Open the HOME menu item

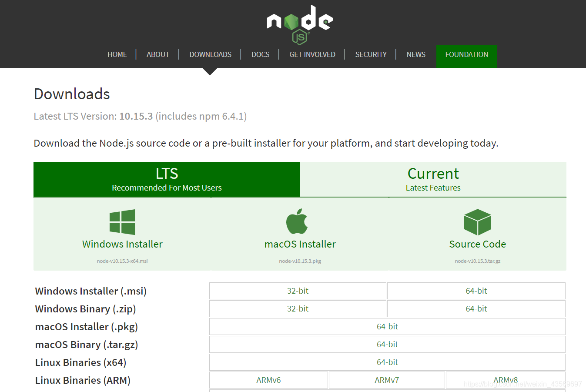coord(117,54)
